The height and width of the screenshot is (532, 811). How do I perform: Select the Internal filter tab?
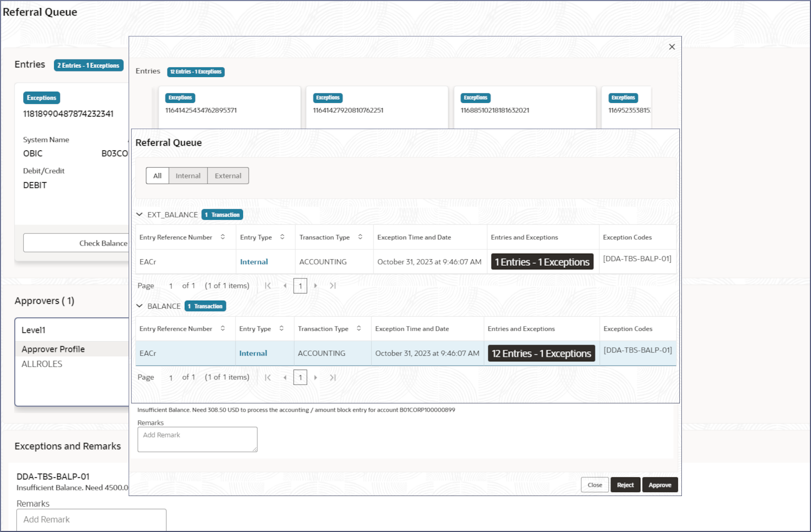pyautogui.click(x=188, y=176)
